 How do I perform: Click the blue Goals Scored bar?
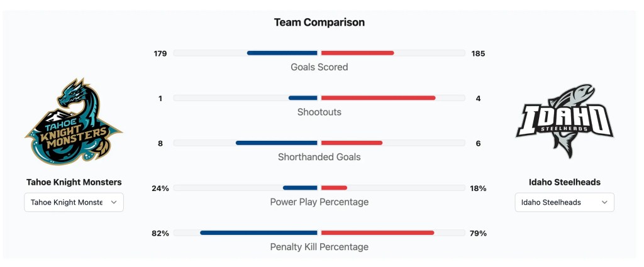(282, 53)
